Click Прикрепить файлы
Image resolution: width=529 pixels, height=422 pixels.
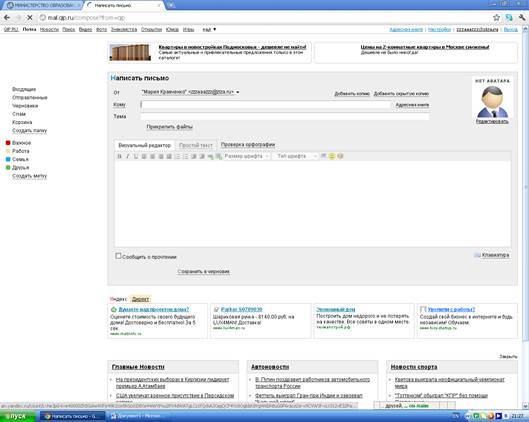(169, 127)
